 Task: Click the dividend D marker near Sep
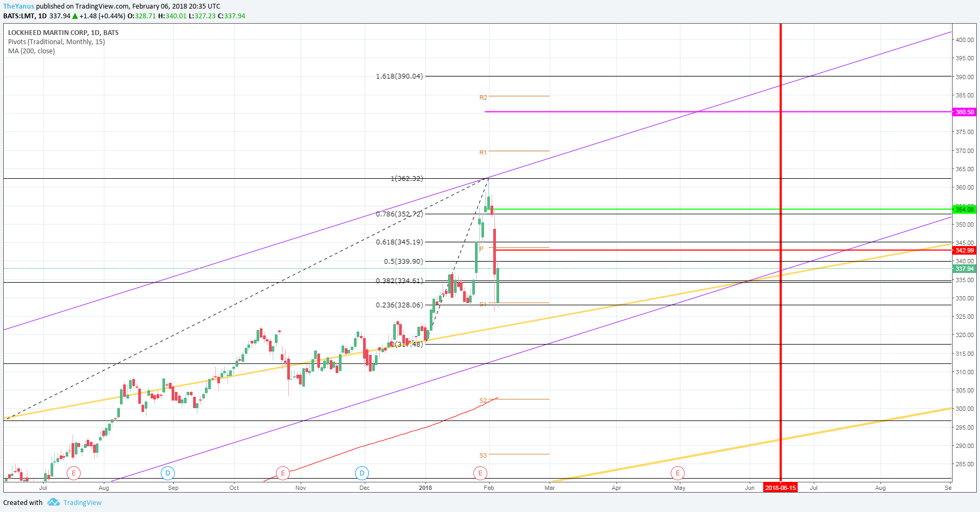[168, 473]
